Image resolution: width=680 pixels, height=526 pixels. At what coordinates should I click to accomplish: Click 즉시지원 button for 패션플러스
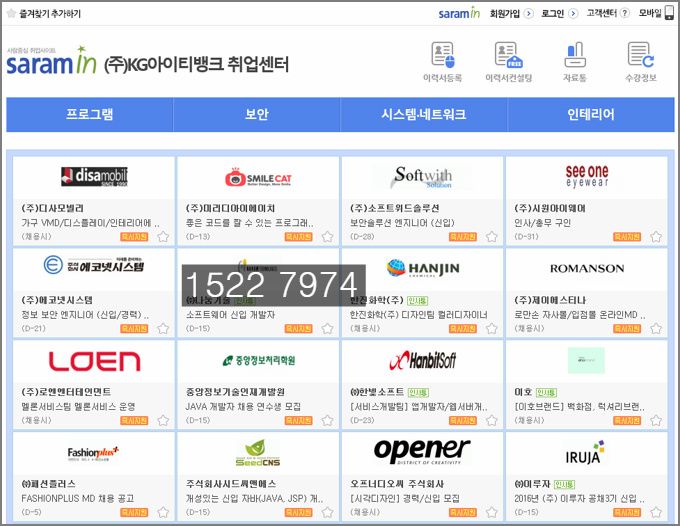134,513
